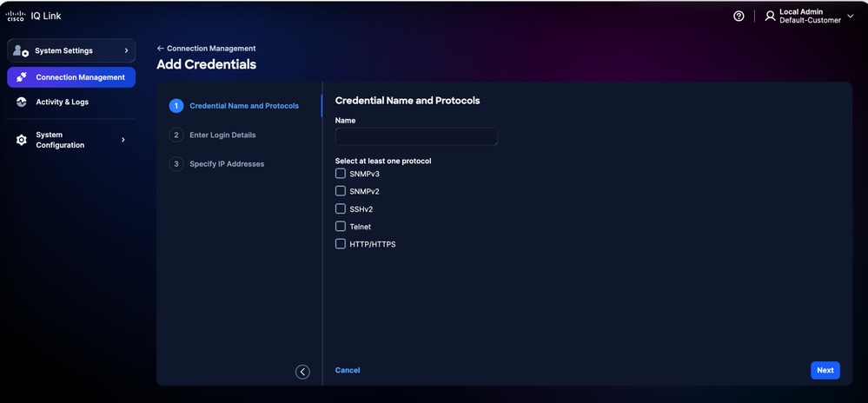Click the System Configuration gear icon

click(x=22, y=140)
